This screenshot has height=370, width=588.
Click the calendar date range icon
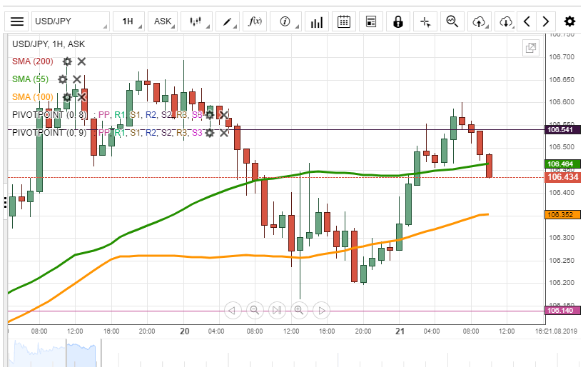(x=344, y=21)
